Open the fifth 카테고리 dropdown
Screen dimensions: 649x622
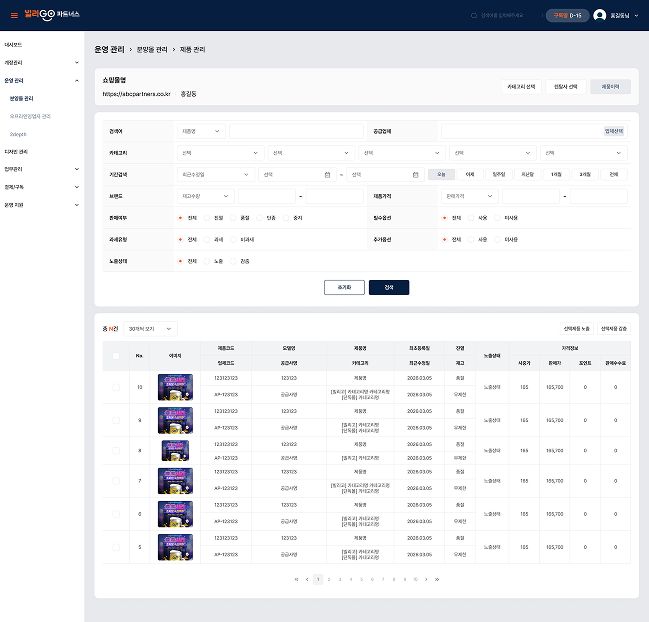click(x=584, y=153)
